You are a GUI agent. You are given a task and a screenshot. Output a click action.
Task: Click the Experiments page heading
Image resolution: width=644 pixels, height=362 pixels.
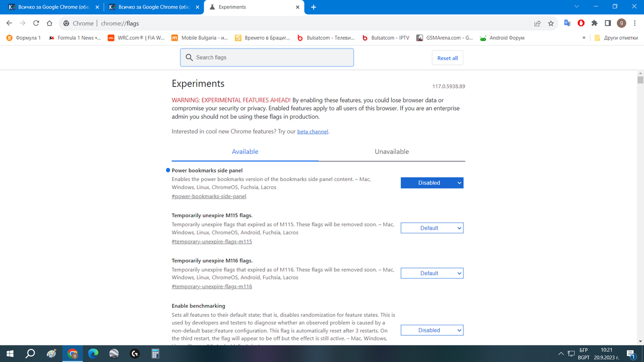coord(198,83)
